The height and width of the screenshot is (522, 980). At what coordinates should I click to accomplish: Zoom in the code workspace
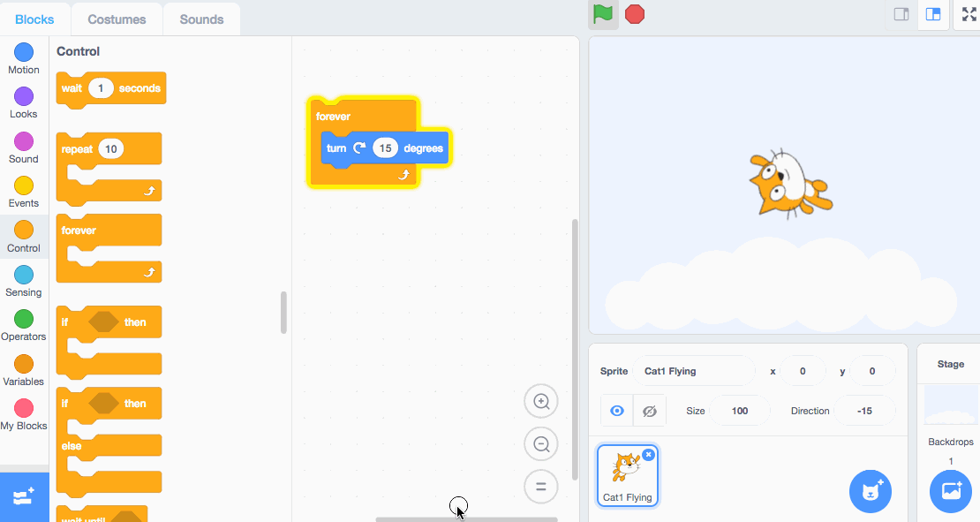(x=541, y=401)
